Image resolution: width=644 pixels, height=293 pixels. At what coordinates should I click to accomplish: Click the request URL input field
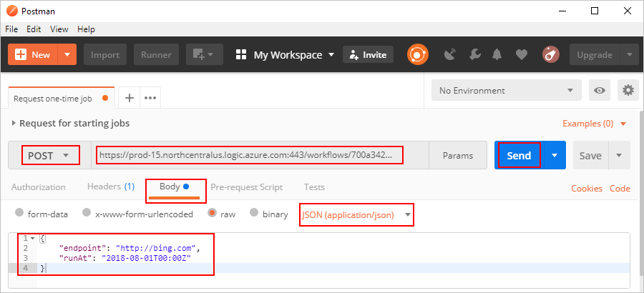(x=260, y=156)
